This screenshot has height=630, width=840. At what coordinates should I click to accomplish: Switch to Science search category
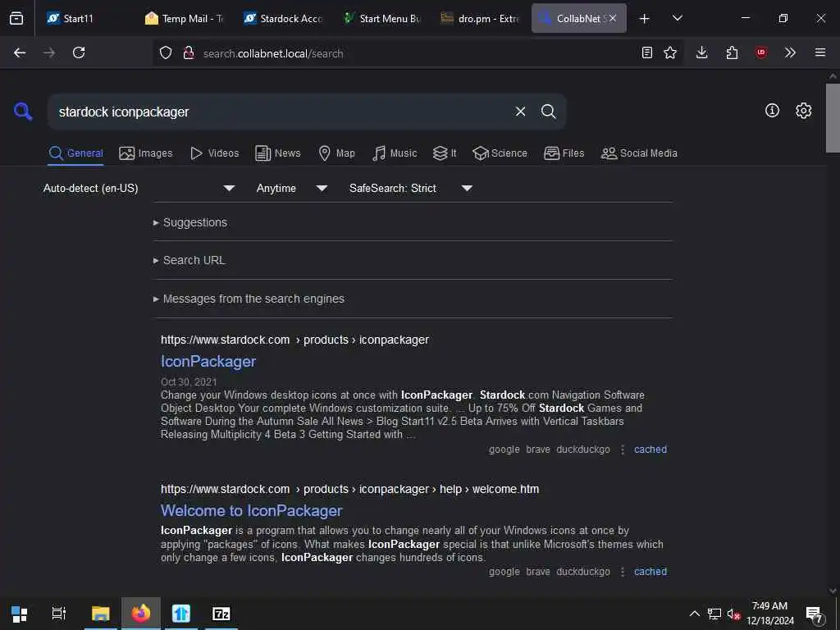(x=500, y=153)
